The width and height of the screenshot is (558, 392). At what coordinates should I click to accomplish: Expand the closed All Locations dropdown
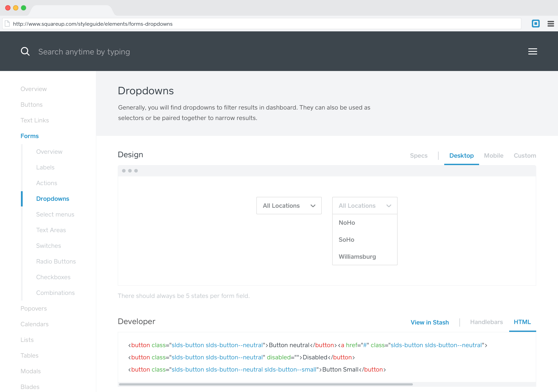click(289, 205)
